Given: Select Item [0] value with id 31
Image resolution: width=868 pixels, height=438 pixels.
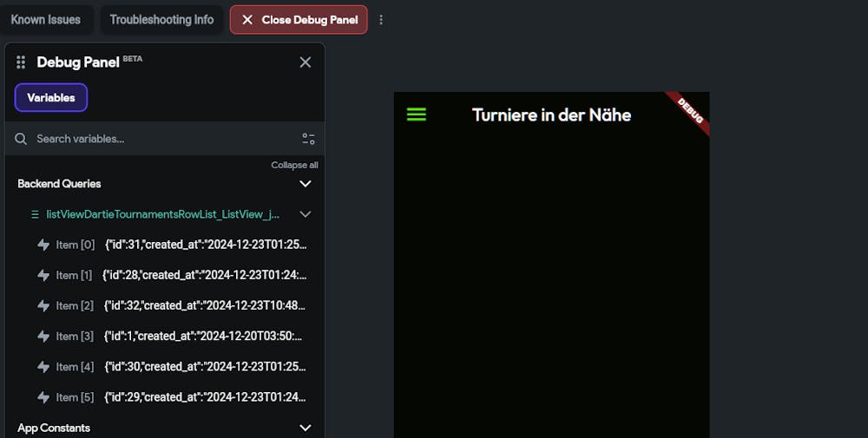Looking at the screenshot, I should click(206, 245).
